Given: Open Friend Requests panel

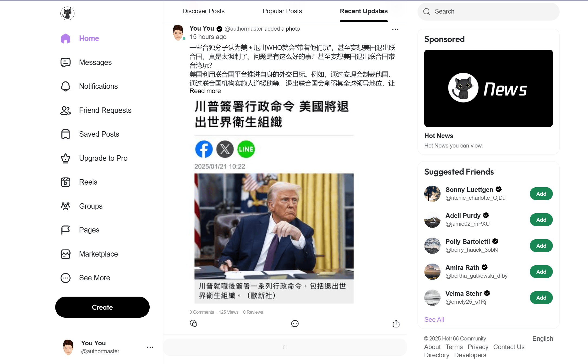Looking at the screenshot, I should point(105,110).
